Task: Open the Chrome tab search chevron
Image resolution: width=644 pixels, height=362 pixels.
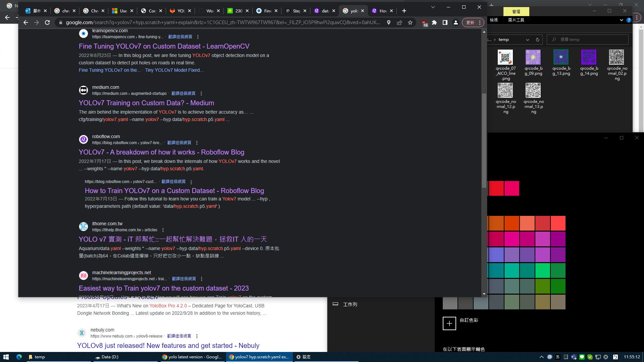Action: click(x=433, y=7)
